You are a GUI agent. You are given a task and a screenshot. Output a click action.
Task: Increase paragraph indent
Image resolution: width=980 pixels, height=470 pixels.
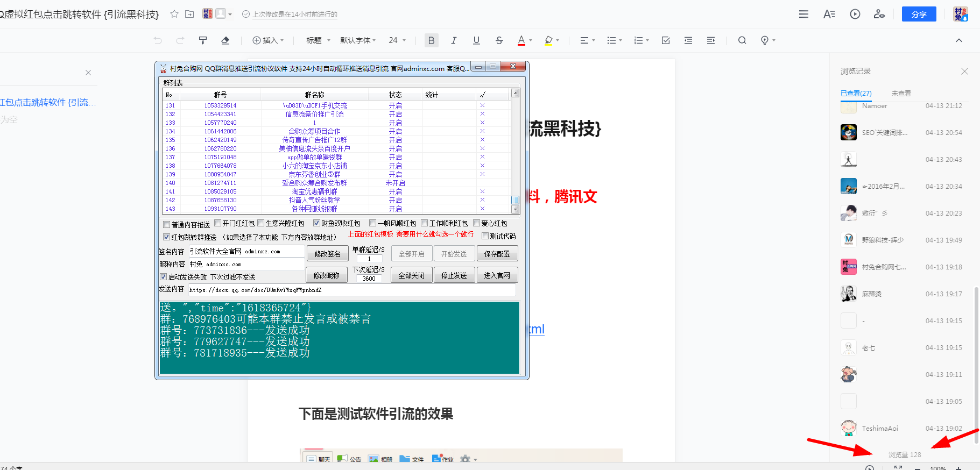(711, 40)
